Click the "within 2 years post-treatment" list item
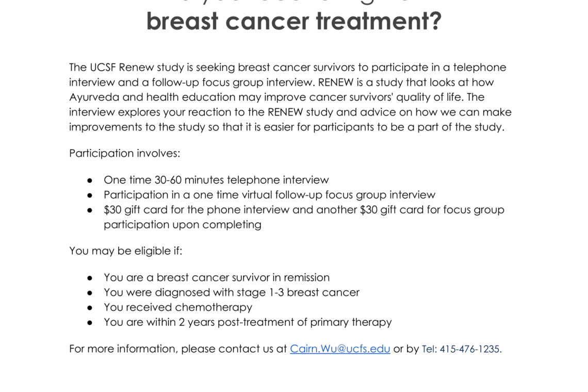Image resolution: width=588 pixels, height=392 pixels. pos(248,322)
